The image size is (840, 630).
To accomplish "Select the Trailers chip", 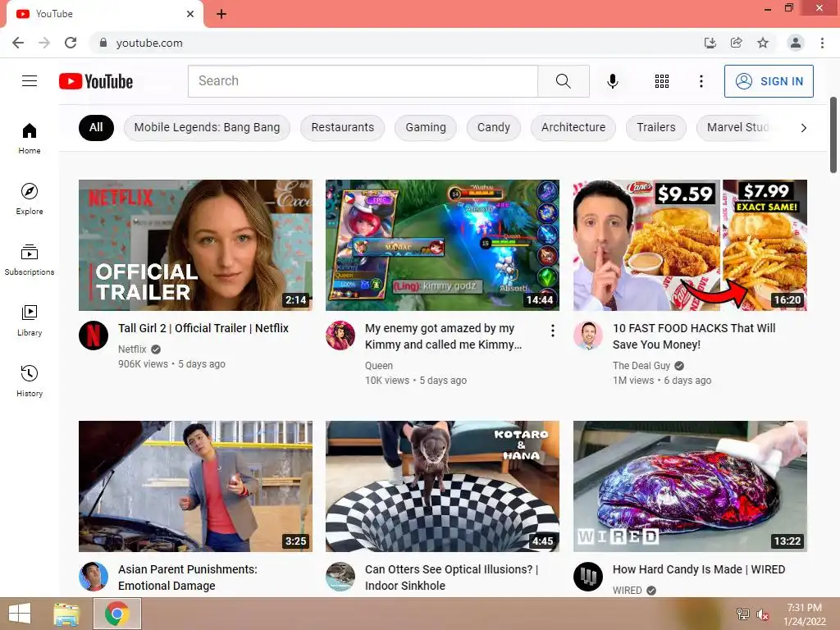I will 655,127.
